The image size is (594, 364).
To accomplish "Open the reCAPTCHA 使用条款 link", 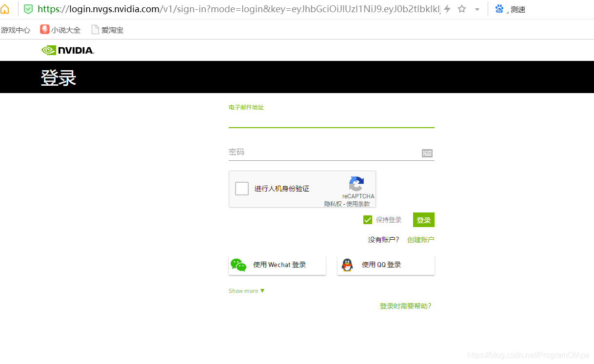I will point(358,204).
